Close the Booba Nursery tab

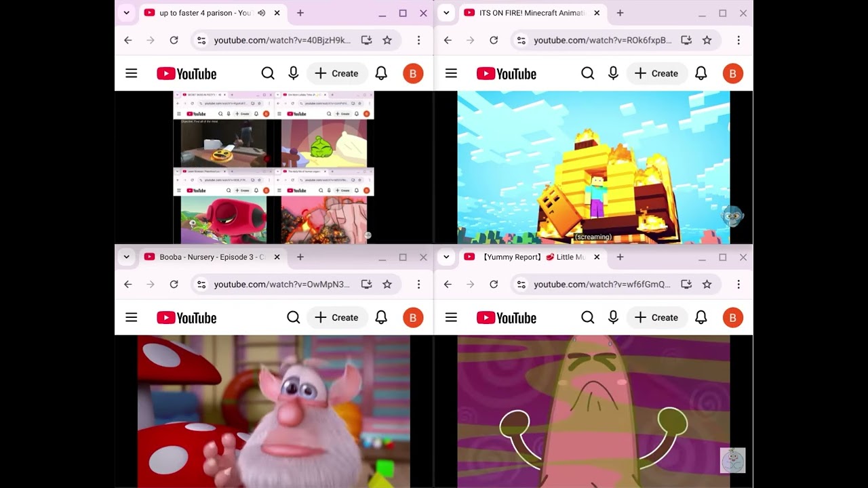click(277, 257)
